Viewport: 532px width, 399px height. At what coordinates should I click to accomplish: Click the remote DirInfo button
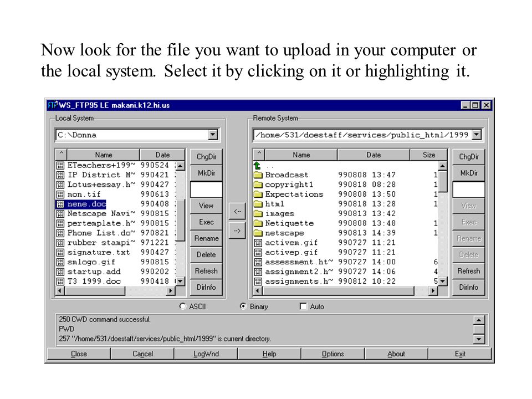(469, 287)
